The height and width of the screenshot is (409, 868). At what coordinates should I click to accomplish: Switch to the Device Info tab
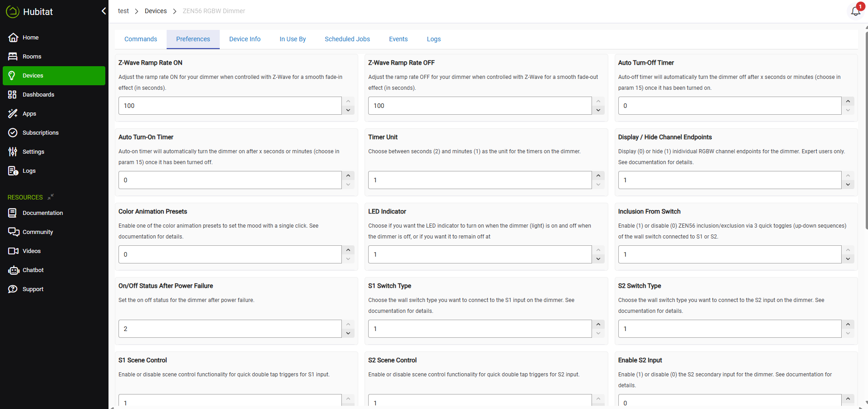tap(245, 39)
